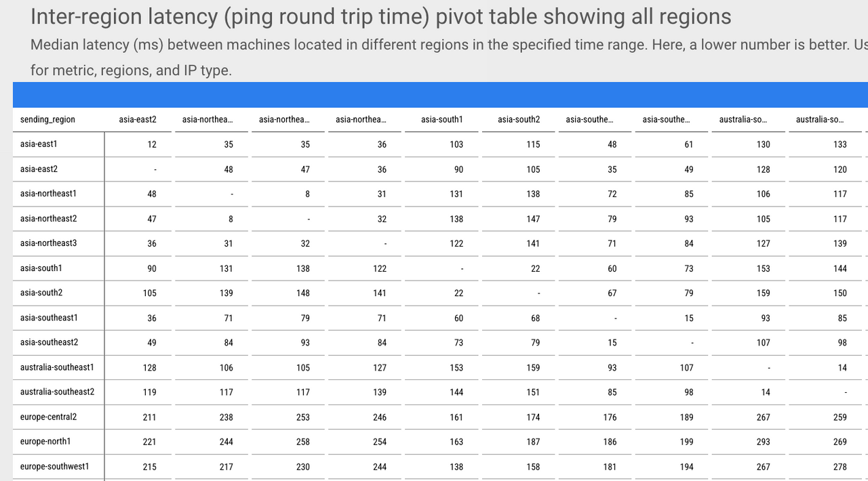Select the asia-east2 column header

(x=138, y=119)
